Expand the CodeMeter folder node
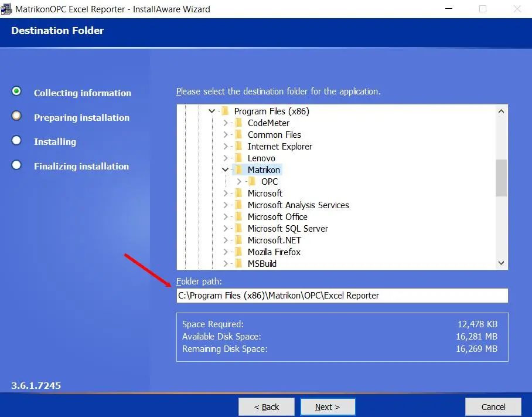 226,123
